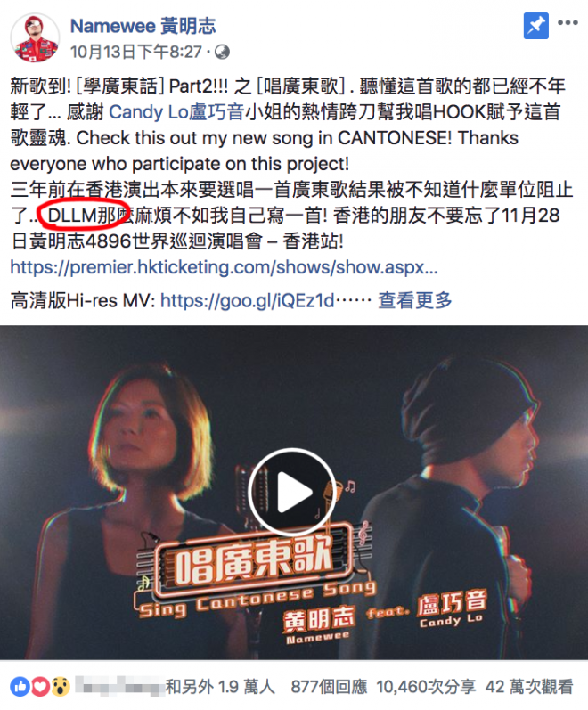Click the Namewee 黃明志 page name

pos(143,26)
